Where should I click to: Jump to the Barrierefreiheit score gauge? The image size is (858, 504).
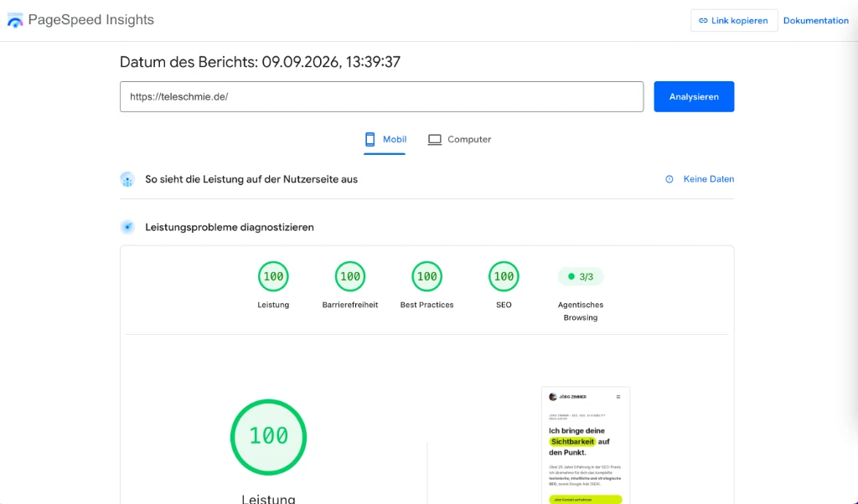click(350, 276)
